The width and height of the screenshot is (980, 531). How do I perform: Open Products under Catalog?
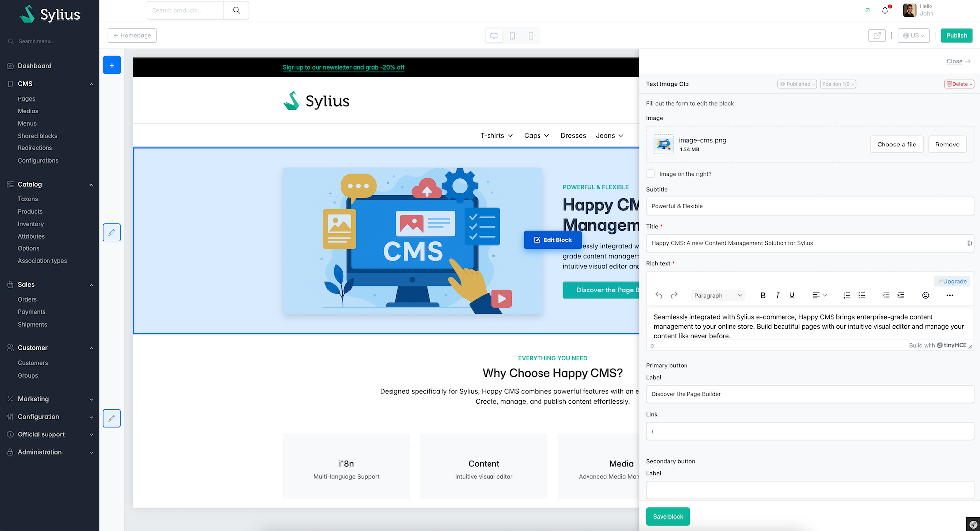point(30,211)
